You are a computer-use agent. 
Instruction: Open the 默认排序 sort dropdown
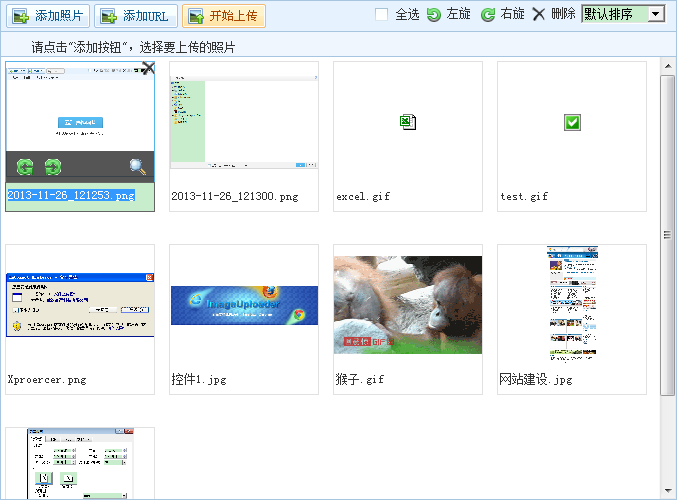click(x=623, y=14)
